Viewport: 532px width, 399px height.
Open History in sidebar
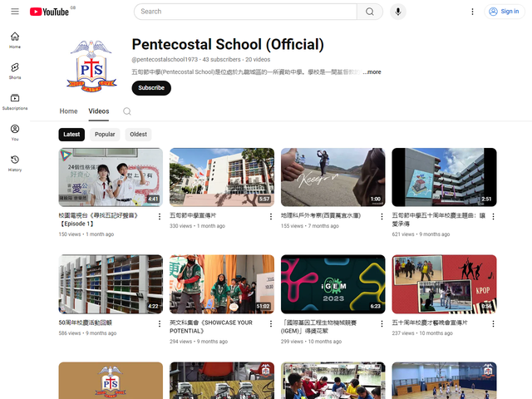click(15, 162)
